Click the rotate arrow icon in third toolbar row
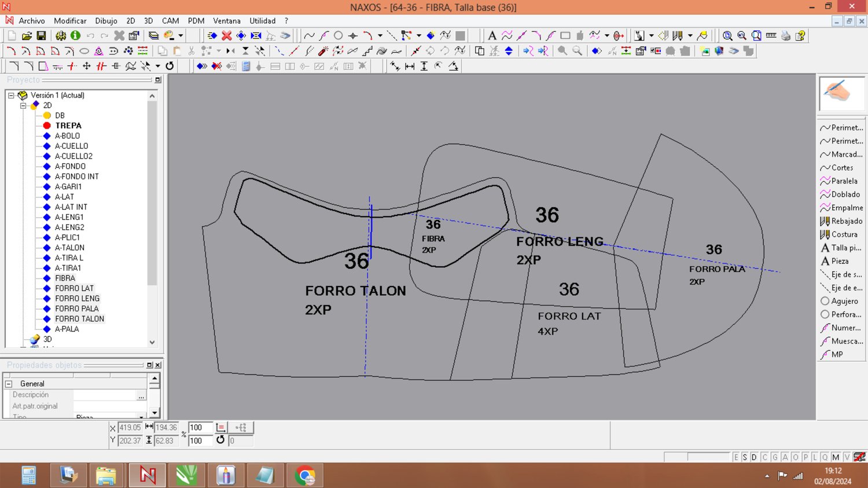 (170, 66)
